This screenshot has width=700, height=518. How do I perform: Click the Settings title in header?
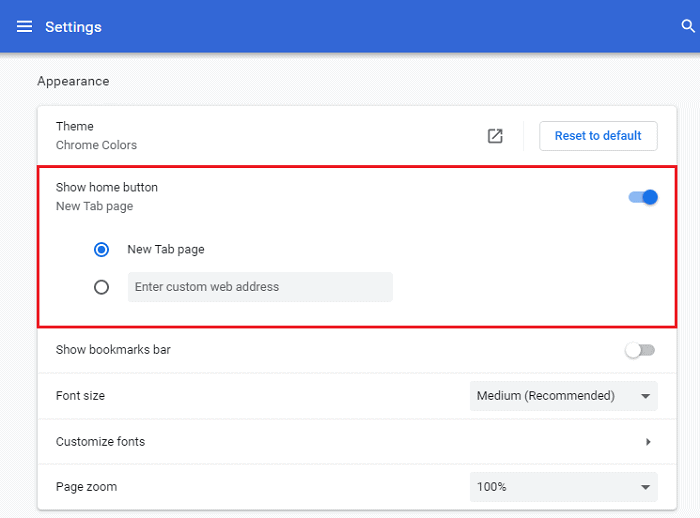click(73, 26)
